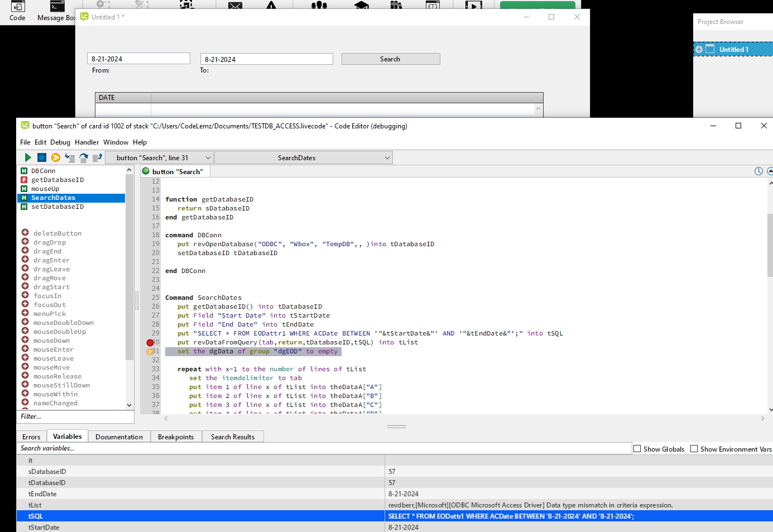Screen dimensions: 773x532
Task: Click the Step Over debugger icon
Action: coord(84,158)
